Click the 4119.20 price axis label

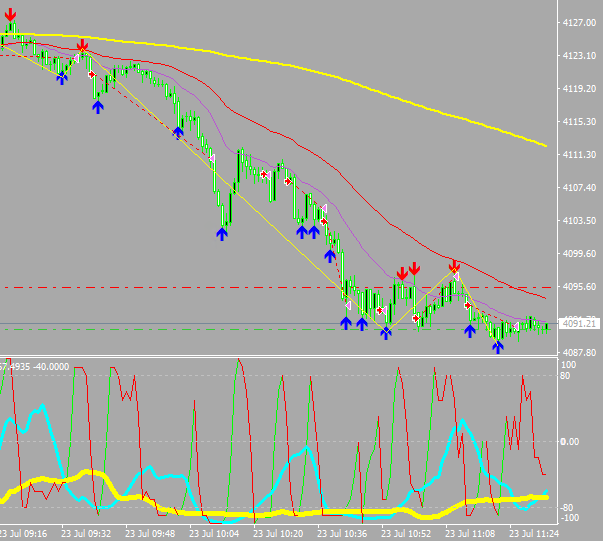[579, 89]
